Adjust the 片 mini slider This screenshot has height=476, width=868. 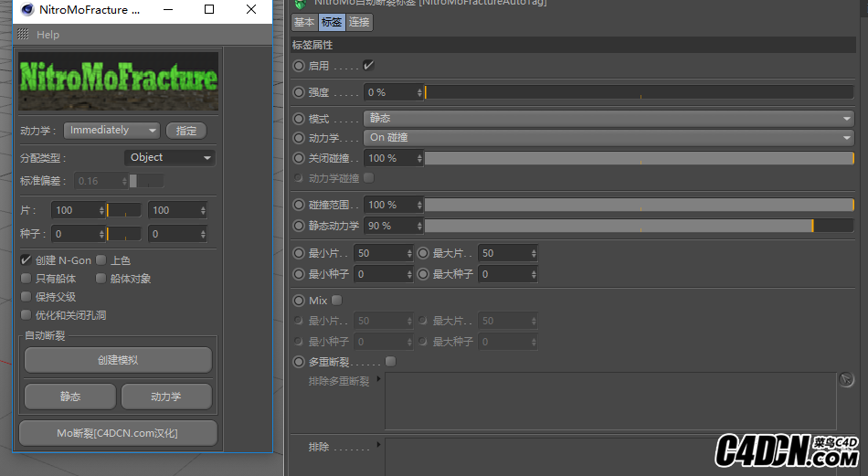(x=124, y=210)
